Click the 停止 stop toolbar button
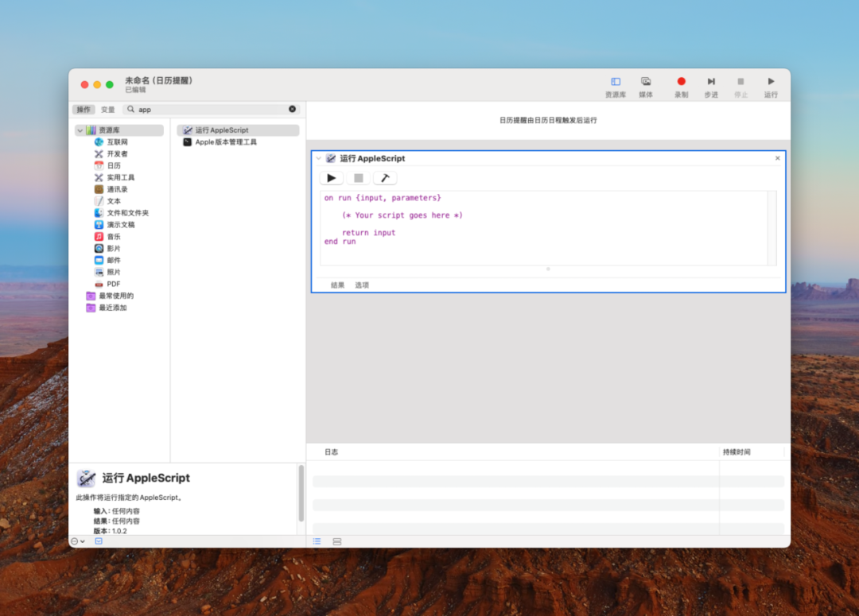The image size is (859, 616). pyautogui.click(x=740, y=87)
